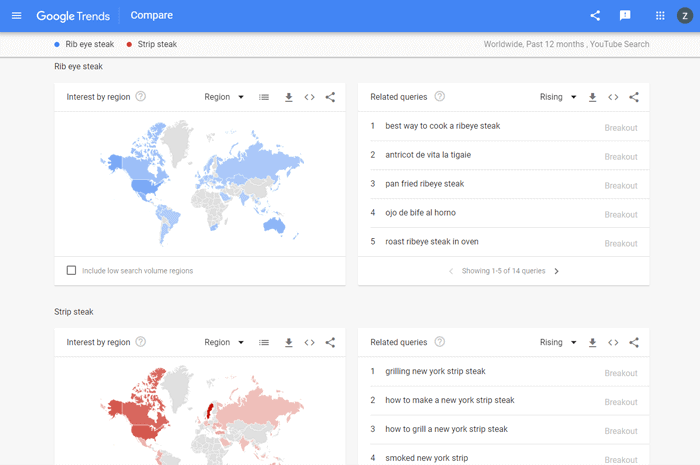Image resolution: width=700 pixels, height=465 pixels.
Task: Click the user account avatar
Action: pyautogui.click(x=684, y=16)
